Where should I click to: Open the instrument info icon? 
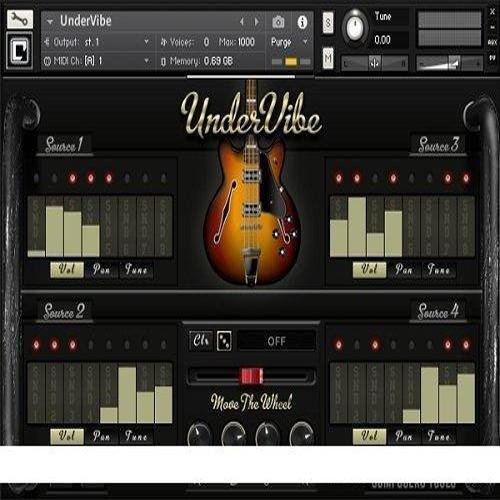302,22
